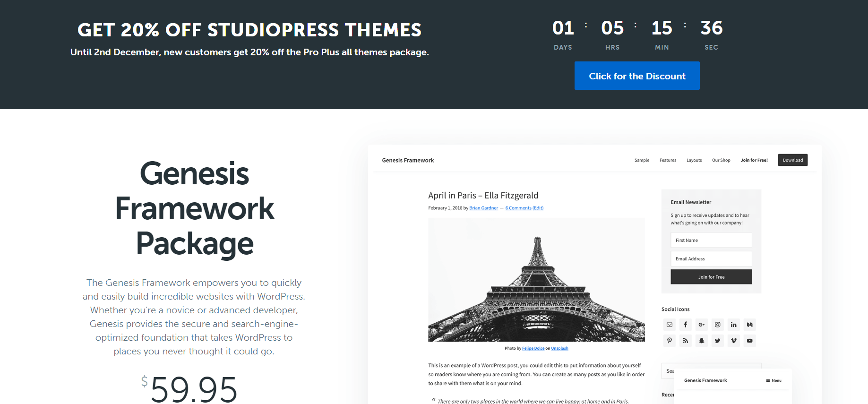This screenshot has width=868, height=404.
Task: Click the 'Click for the Discount' button
Action: (x=637, y=76)
